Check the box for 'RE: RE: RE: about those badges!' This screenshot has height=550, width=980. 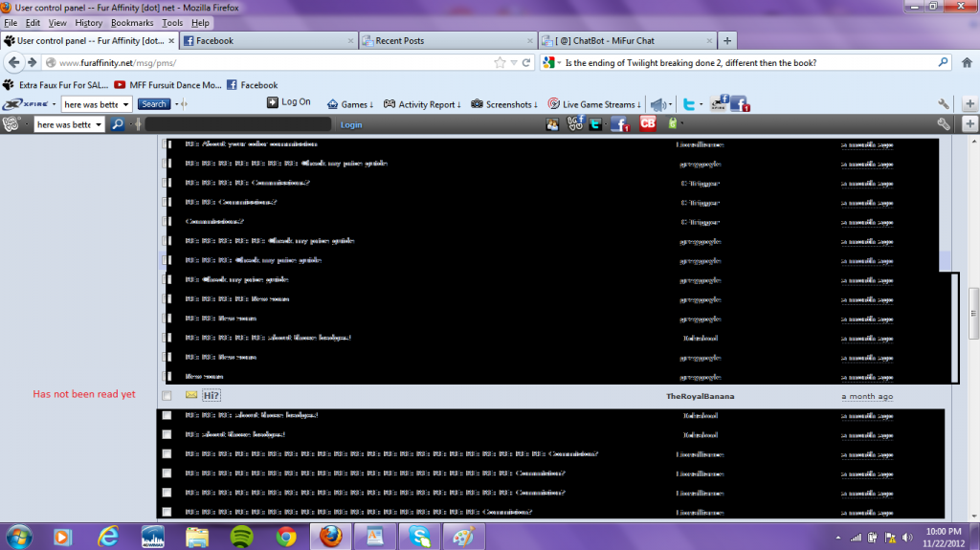[167, 415]
